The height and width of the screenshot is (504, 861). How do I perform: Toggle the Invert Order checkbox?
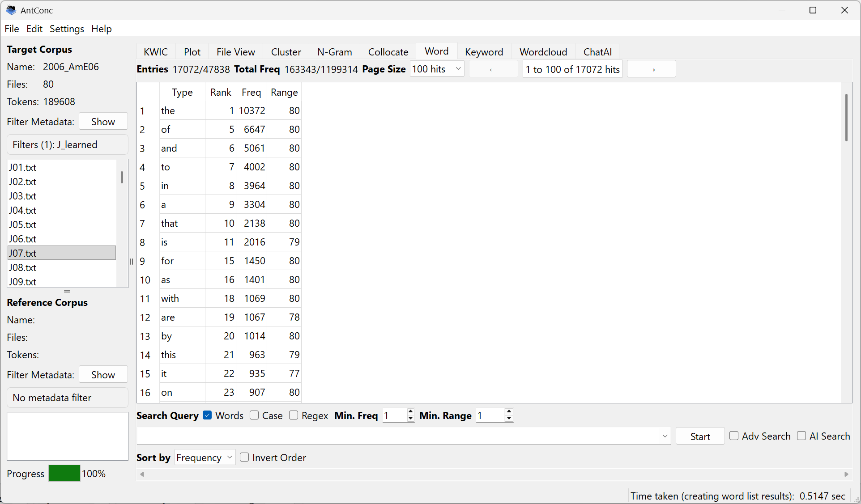(x=244, y=457)
